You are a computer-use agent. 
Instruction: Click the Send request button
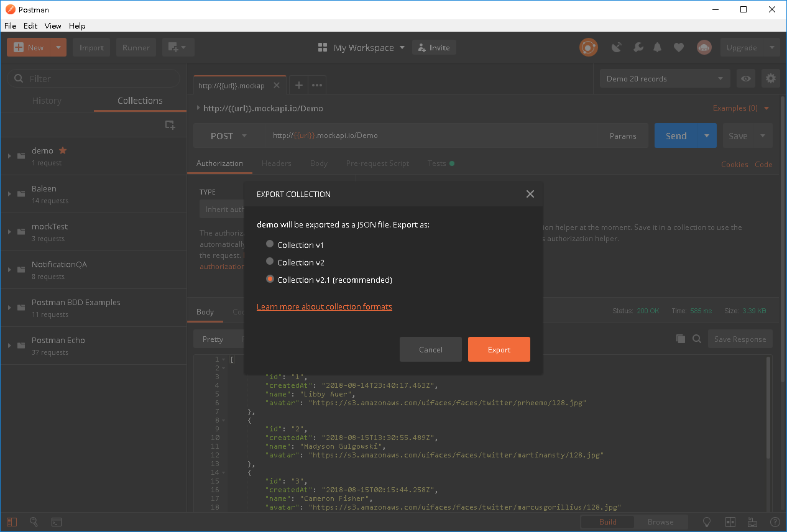coord(676,135)
